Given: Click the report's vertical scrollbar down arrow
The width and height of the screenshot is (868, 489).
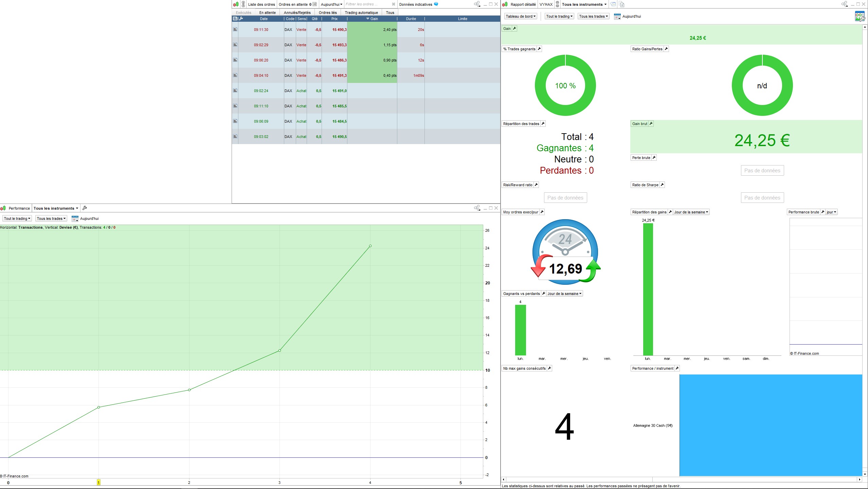Looking at the screenshot, I should pos(865,474).
